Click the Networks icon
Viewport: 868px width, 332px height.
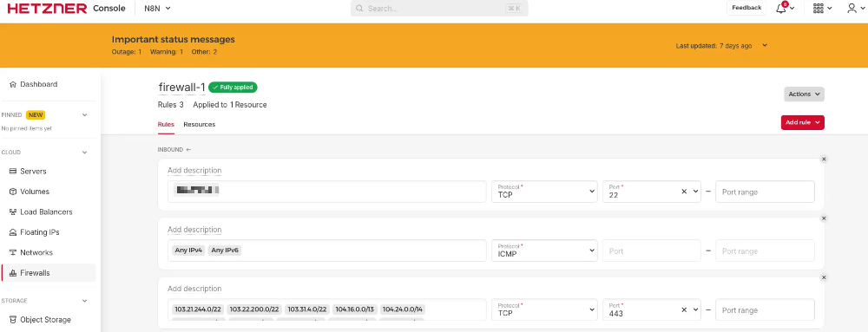13,252
